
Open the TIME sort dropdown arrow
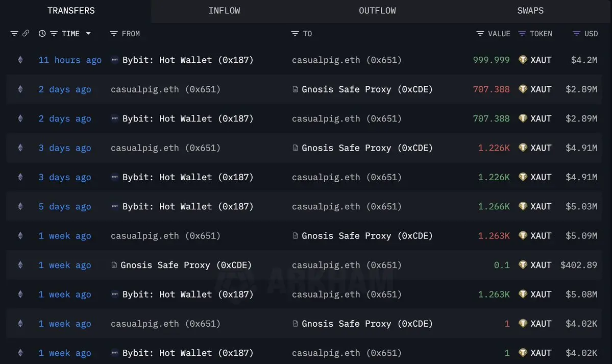(x=88, y=34)
